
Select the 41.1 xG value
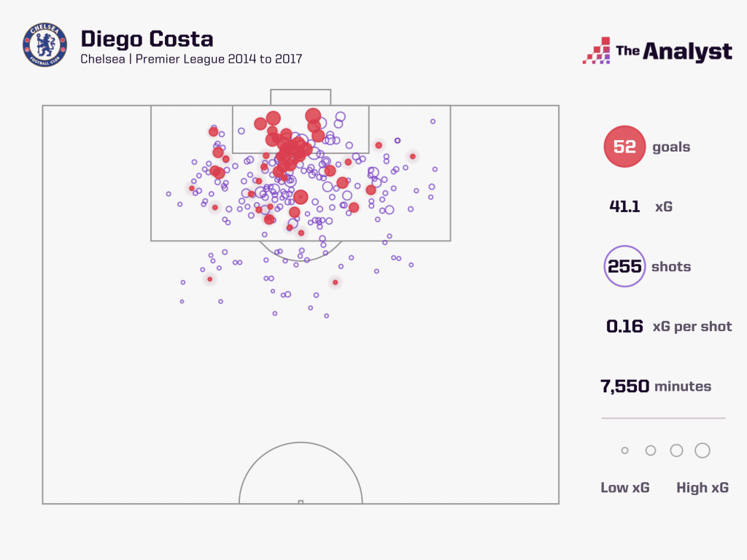point(624,206)
